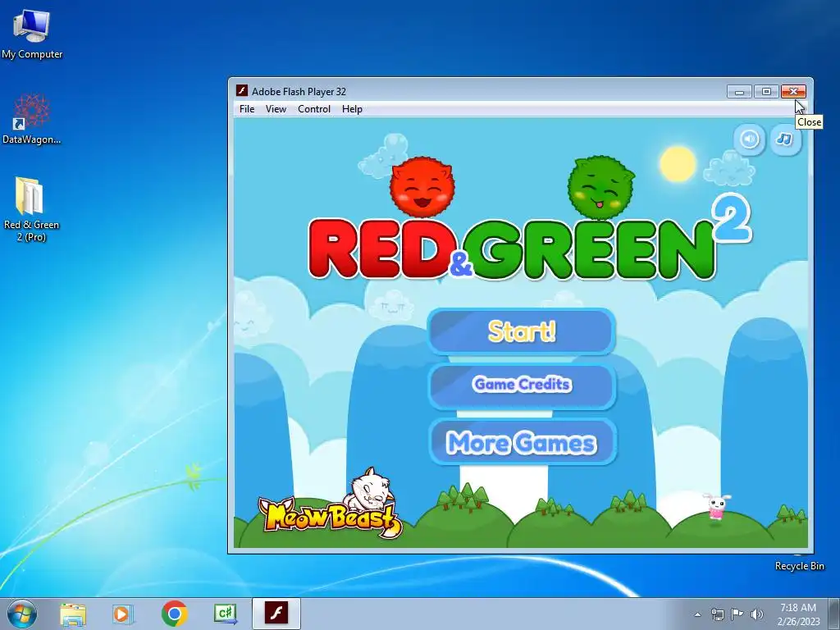
Task: Click the red fuzzy character
Action: point(422,187)
